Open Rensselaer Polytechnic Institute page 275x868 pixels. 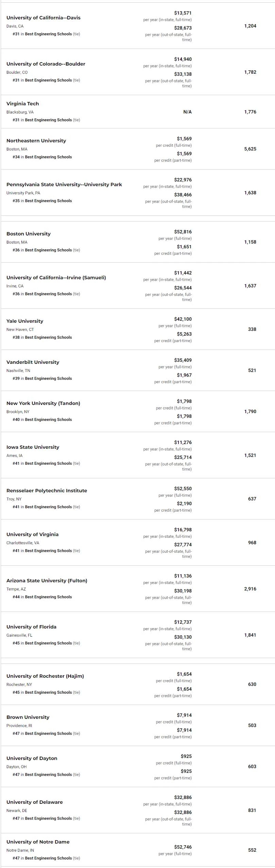click(x=47, y=491)
